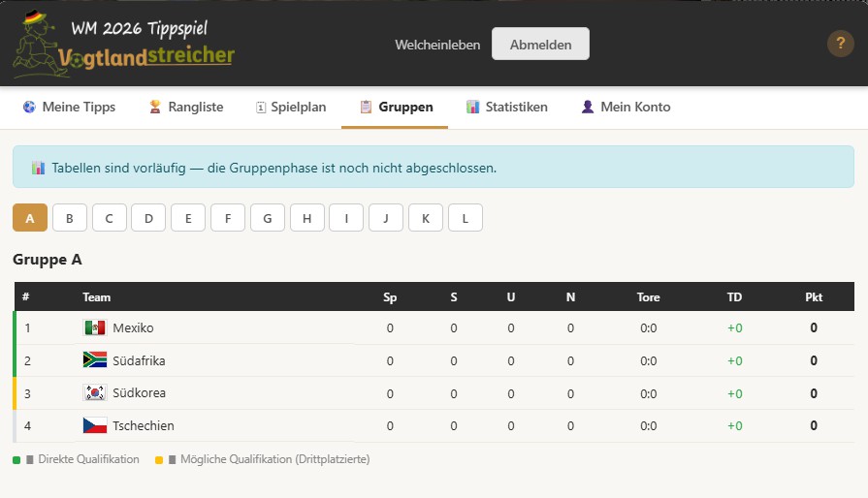This screenshot has height=498, width=868.
Task: Open the Statistiken tab
Action: [x=507, y=108]
